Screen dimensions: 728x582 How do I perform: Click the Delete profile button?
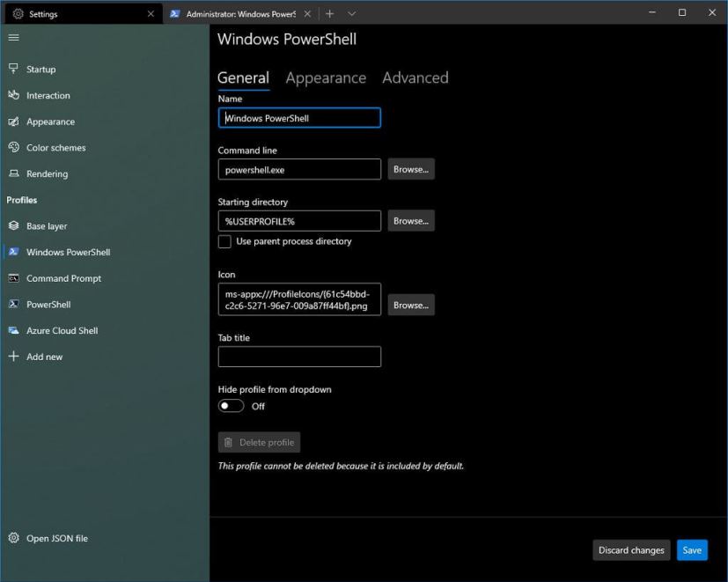(x=259, y=442)
